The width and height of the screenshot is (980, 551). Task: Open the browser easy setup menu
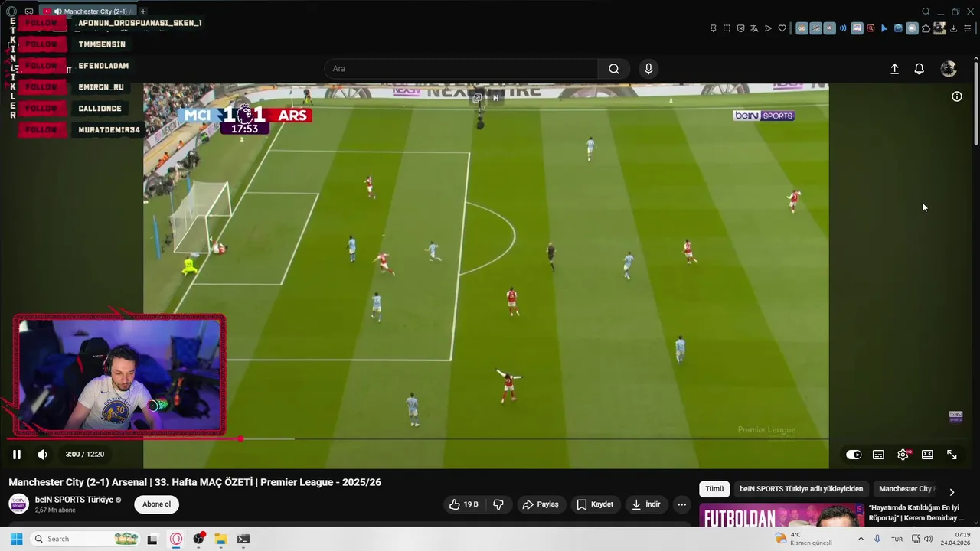[968, 28]
